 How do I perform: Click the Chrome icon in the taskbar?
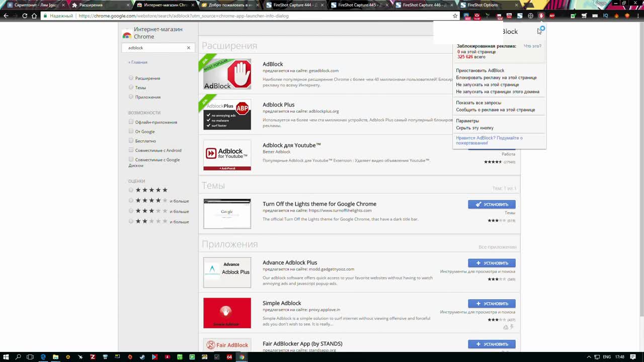click(x=242, y=357)
